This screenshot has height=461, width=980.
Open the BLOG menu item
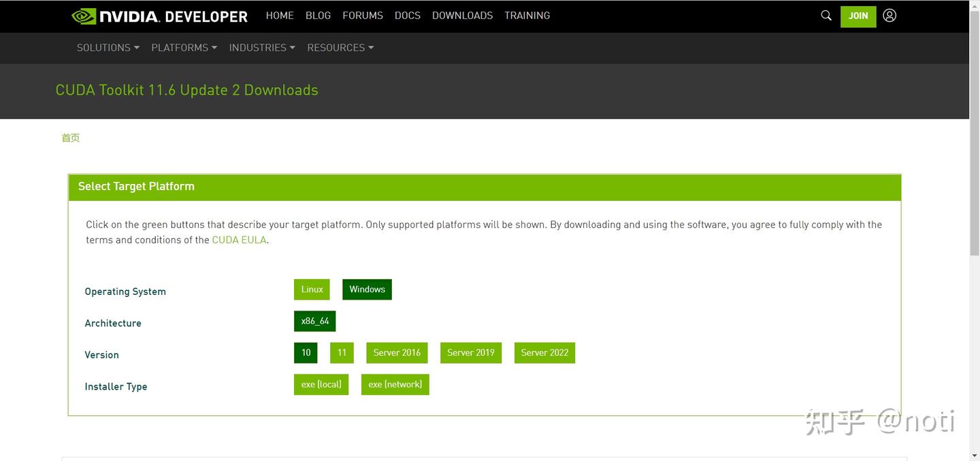318,15
